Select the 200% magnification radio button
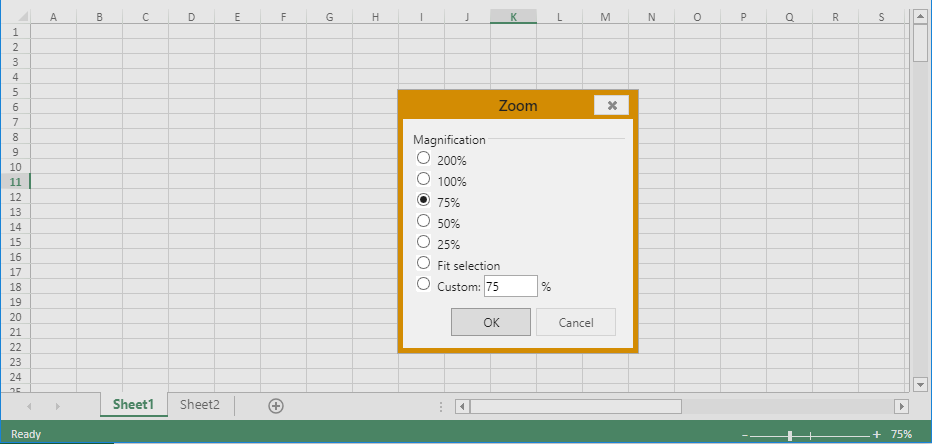 (x=423, y=158)
